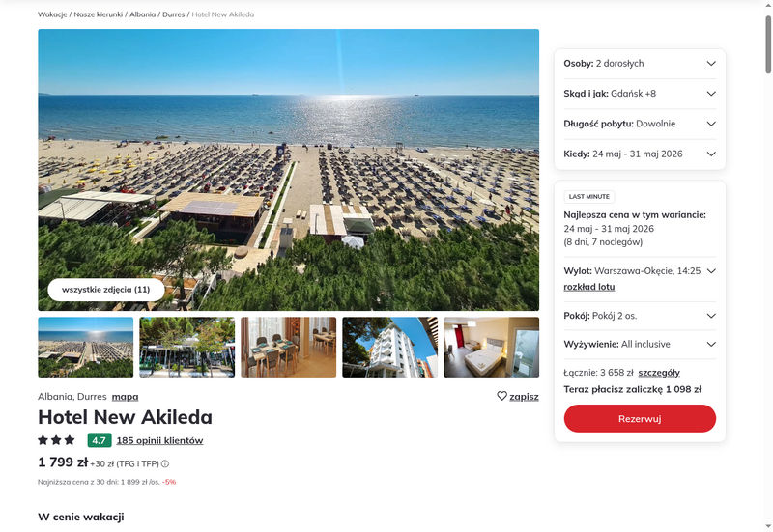773x532 pixels.
Task: Click the heart save icon
Action: (501, 396)
